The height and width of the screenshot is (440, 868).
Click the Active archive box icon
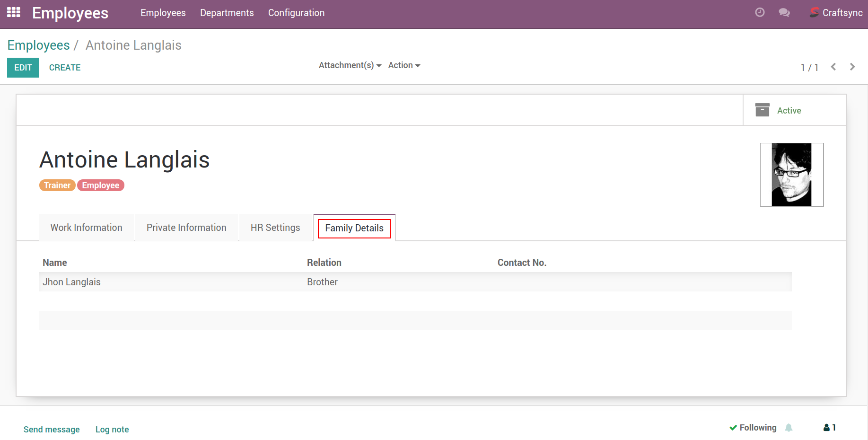762,110
